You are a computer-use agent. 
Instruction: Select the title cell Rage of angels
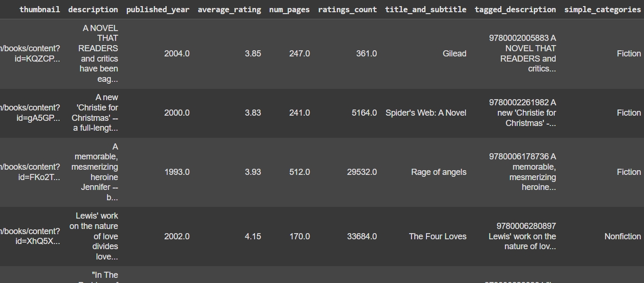(439, 172)
